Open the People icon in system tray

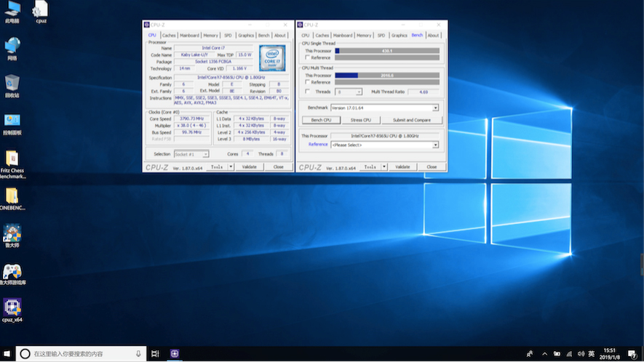point(530,354)
